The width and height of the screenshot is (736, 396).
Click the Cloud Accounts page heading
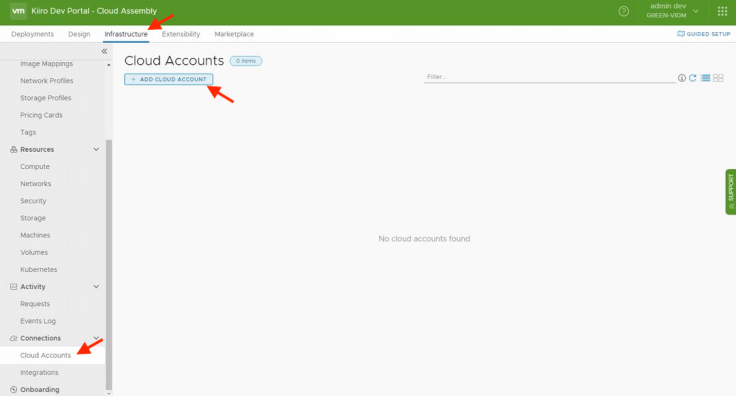click(x=174, y=61)
